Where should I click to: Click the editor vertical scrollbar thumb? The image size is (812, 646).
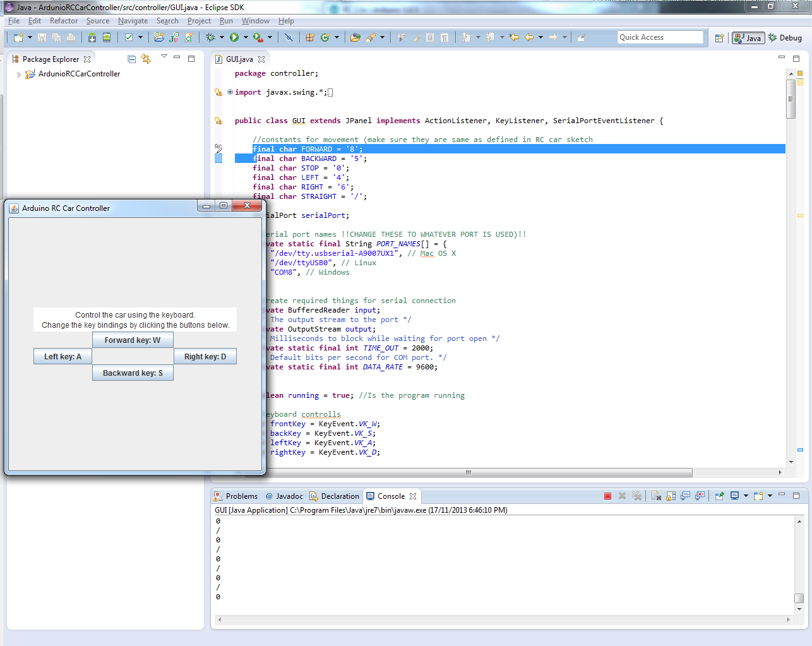click(791, 99)
